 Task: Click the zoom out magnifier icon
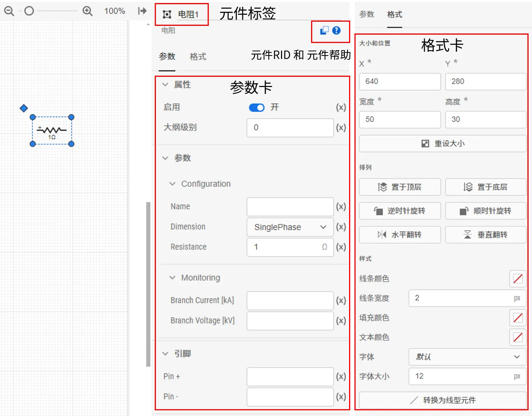tap(9, 11)
